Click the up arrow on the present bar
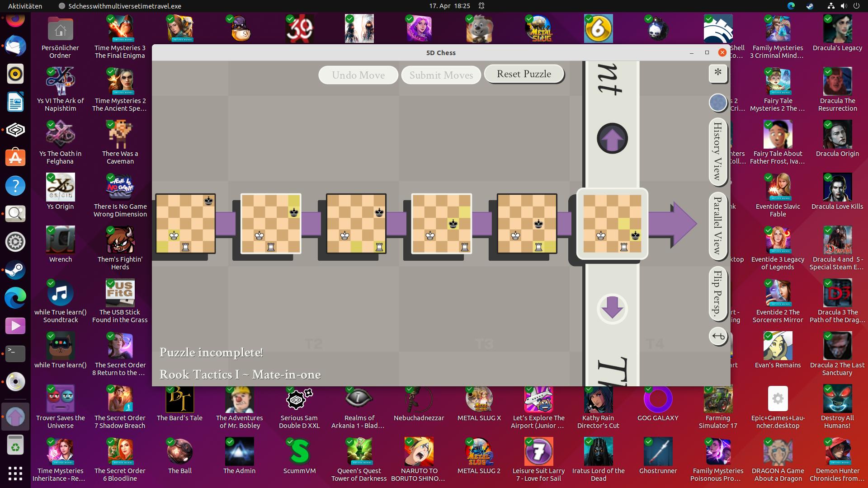Image resolution: width=868 pixels, height=488 pixels. 612,138
